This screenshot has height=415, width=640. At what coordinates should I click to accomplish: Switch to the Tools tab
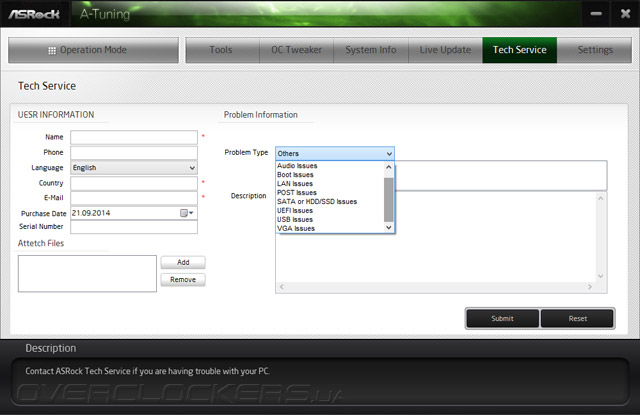[x=222, y=50]
